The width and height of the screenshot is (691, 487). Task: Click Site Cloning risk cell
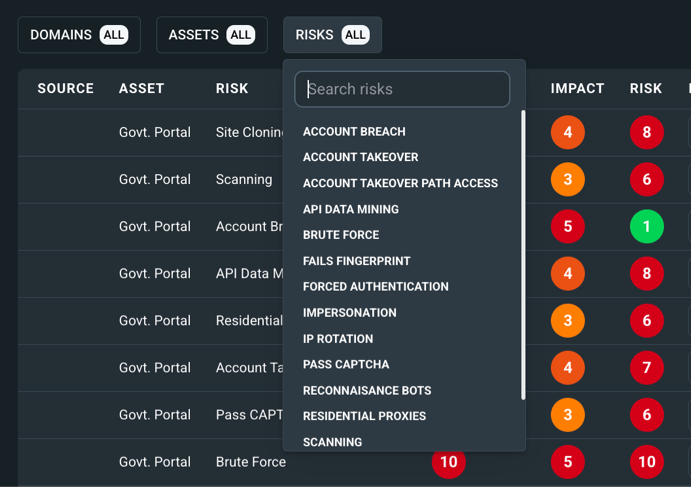(249, 132)
